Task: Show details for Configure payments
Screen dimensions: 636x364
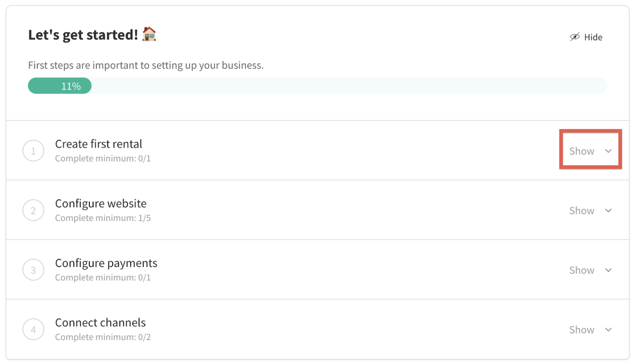Action: 581,270
